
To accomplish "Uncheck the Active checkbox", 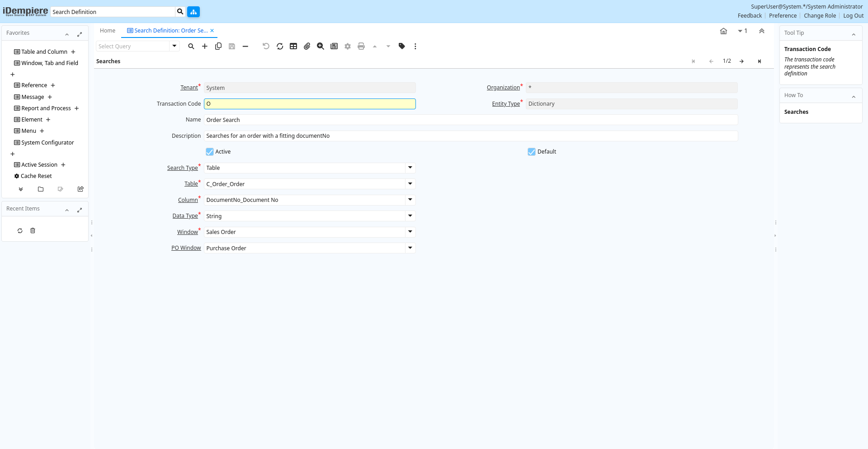I will tap(210, 152).
